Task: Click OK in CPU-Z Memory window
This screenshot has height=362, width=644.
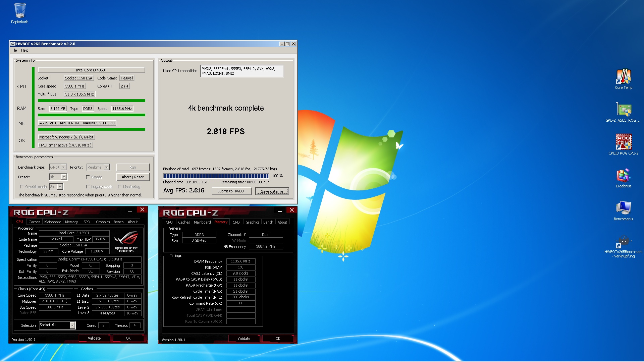Action: [x=278, y=339]
